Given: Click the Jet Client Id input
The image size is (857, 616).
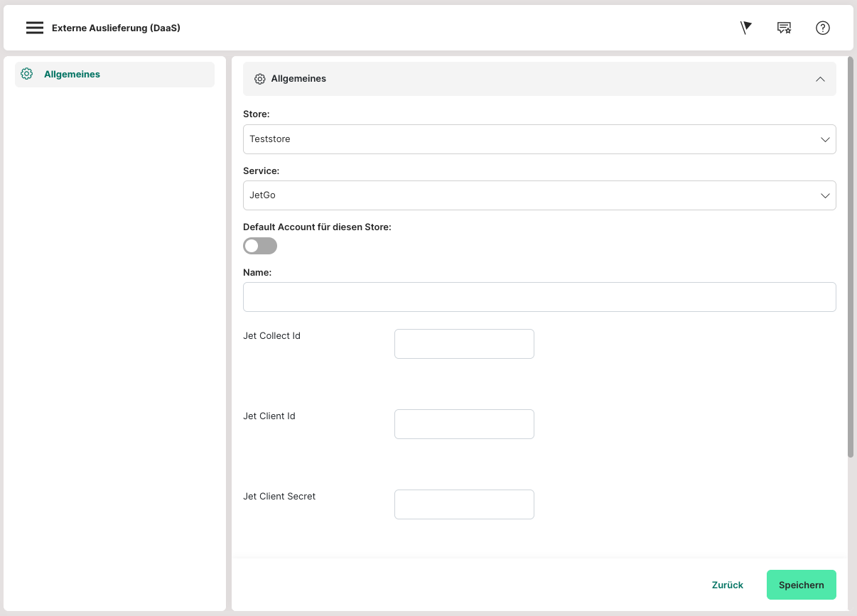Looking at the screenshot, I should click(x=464, y=424).
